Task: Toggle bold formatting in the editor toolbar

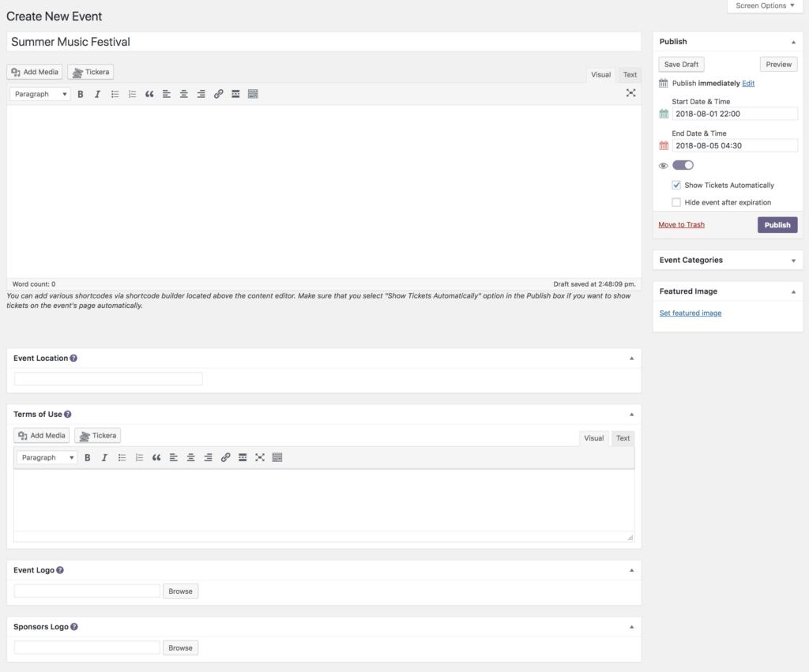Action: [x=80, y=94]
